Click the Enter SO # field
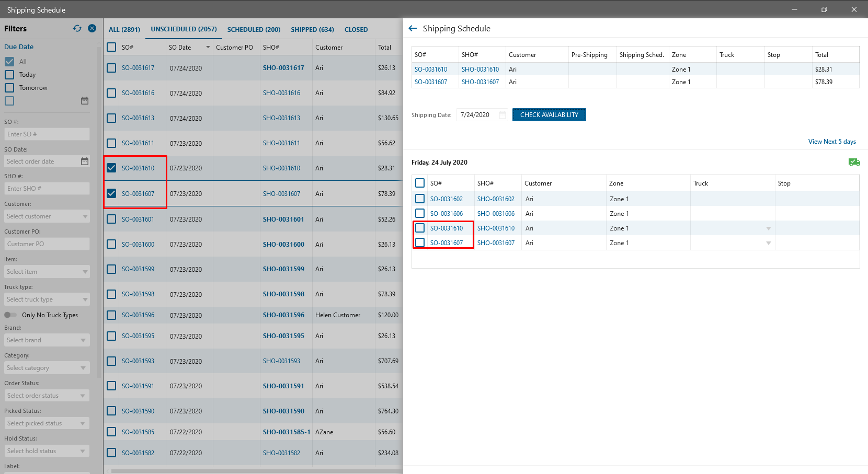868x474 pixels. point(47,134)
